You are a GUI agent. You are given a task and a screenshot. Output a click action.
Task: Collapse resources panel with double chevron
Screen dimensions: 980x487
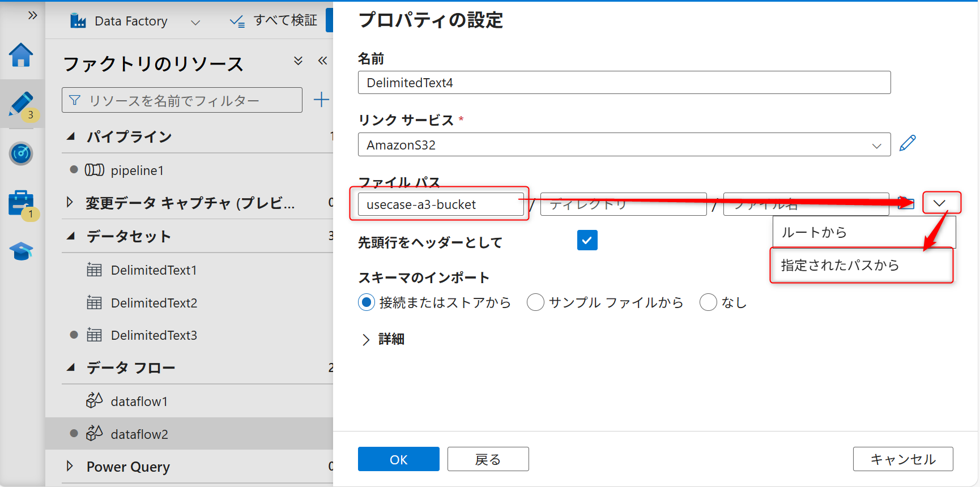(x=322, y=61)
